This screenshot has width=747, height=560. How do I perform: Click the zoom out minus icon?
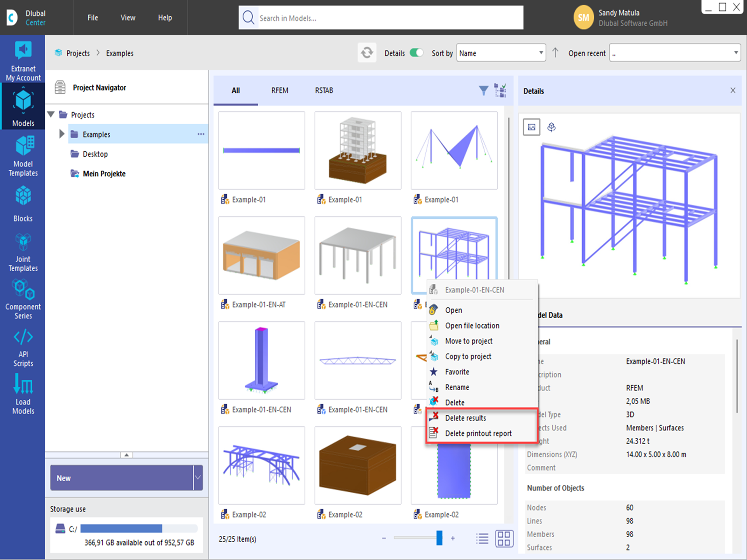[384, 539]
